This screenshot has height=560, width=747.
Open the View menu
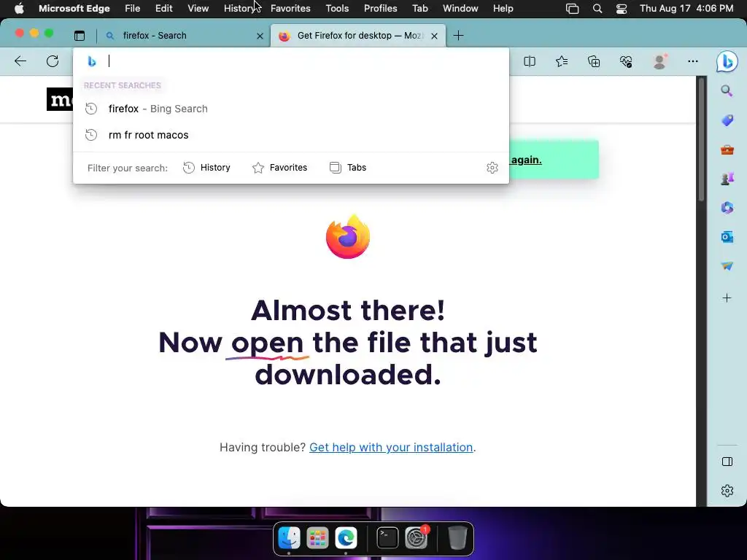pos(198,9)
